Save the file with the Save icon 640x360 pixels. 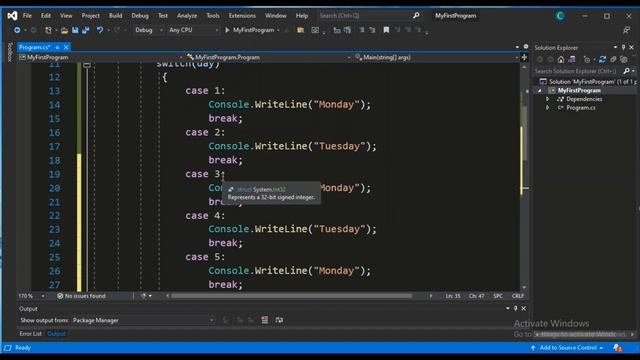tap(75, 30)
